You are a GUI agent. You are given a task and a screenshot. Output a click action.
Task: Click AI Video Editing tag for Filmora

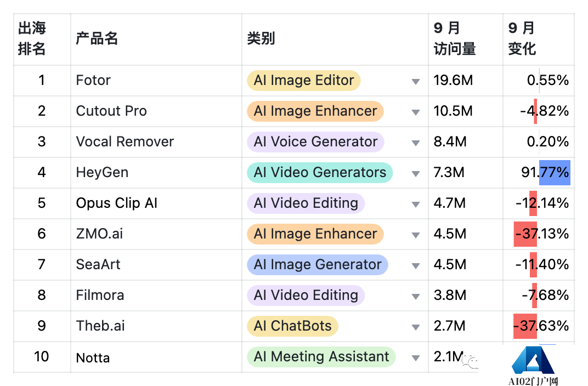pos(306,296)
